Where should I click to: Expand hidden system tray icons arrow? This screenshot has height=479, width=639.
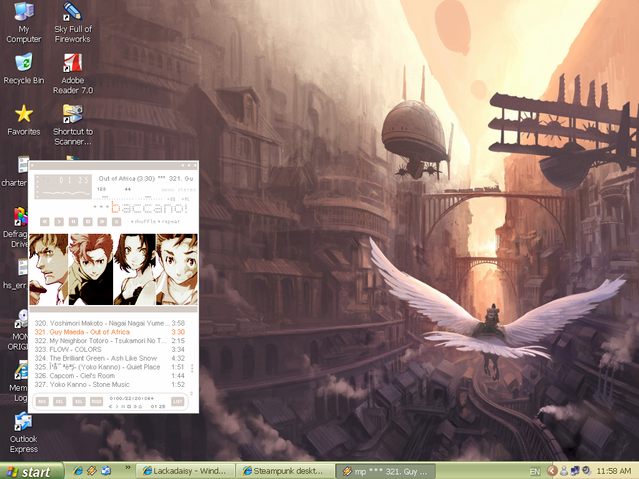coord(552,471)
